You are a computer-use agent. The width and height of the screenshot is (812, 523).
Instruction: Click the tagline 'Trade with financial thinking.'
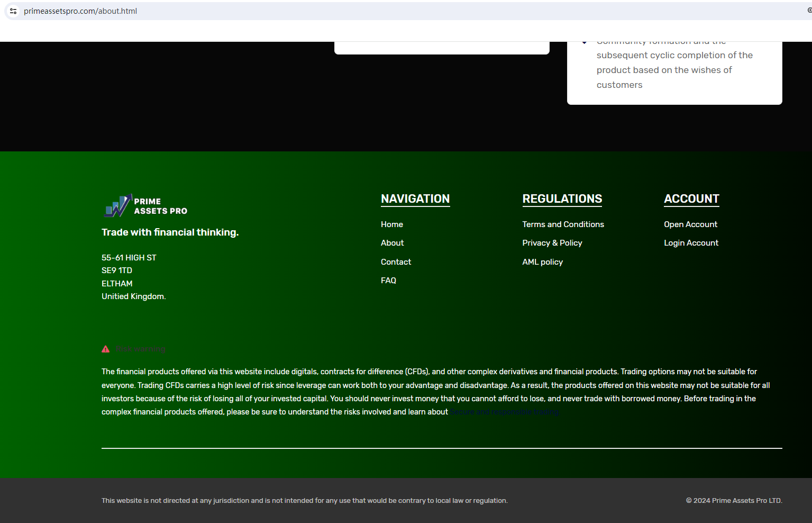170,232
